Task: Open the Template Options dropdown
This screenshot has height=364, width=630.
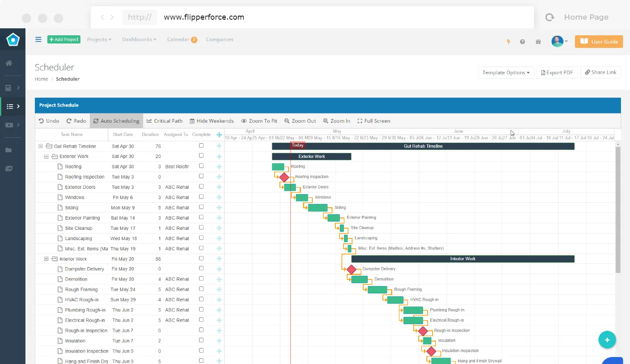Action: [x=506, y=72]
